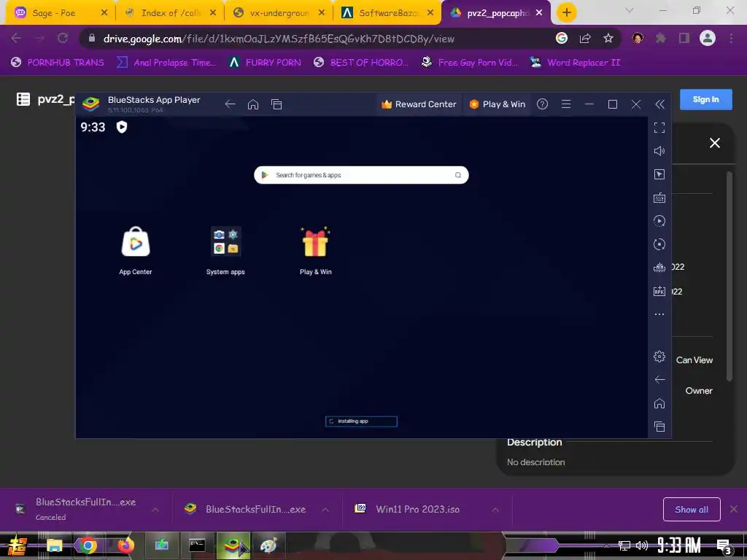Image resolution: width=747 pixels, height=560 pixels.
Task: Close the Chrome downloads bar
Action: click(x=734, y=509)
